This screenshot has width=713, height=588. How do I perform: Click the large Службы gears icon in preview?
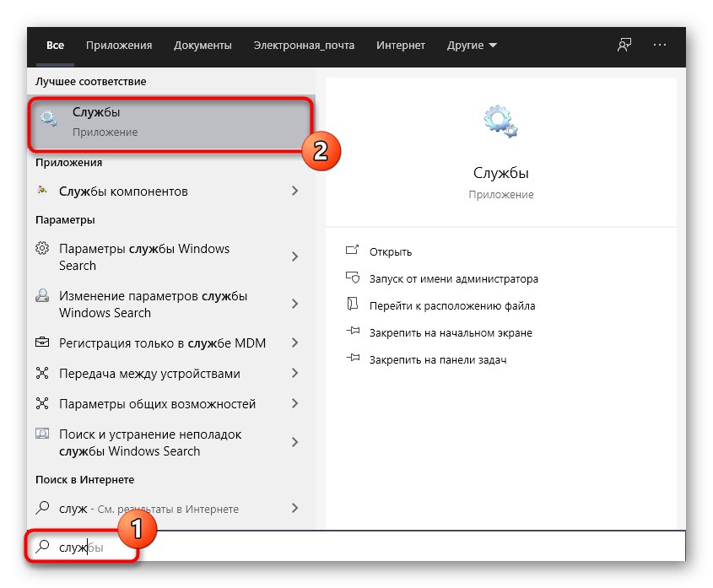coord(500,121)
